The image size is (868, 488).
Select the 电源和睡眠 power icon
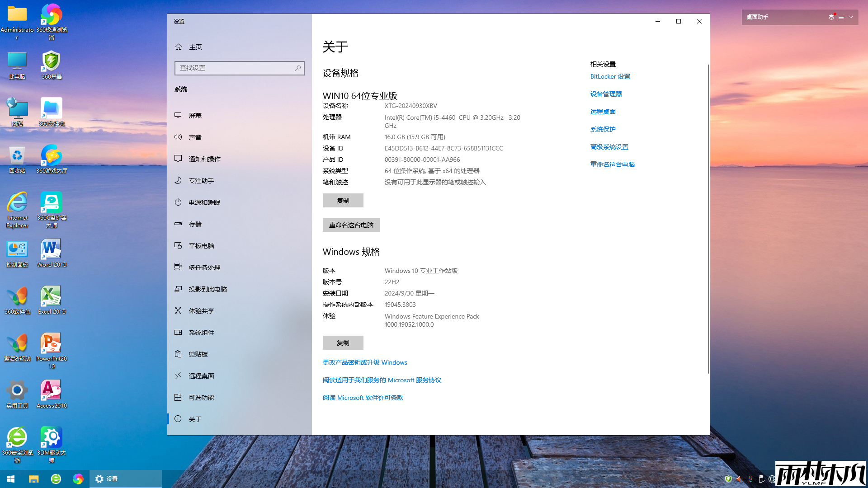click(x=178, y=202)
